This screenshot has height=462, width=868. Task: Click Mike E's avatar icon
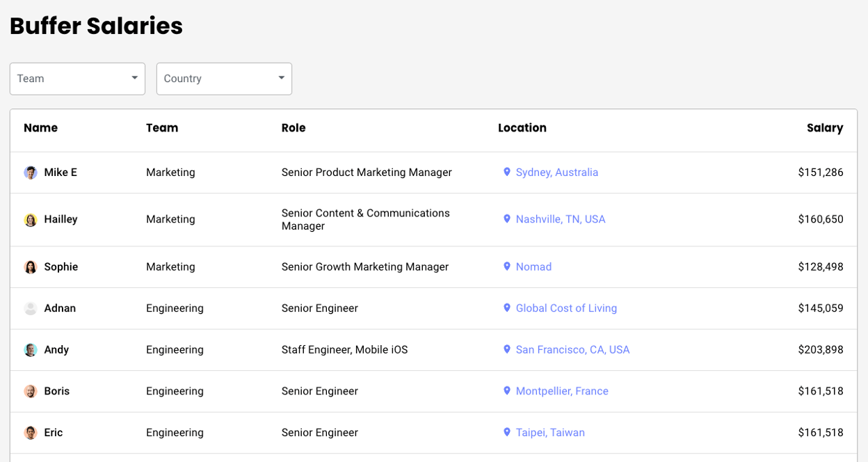(31, 173)
